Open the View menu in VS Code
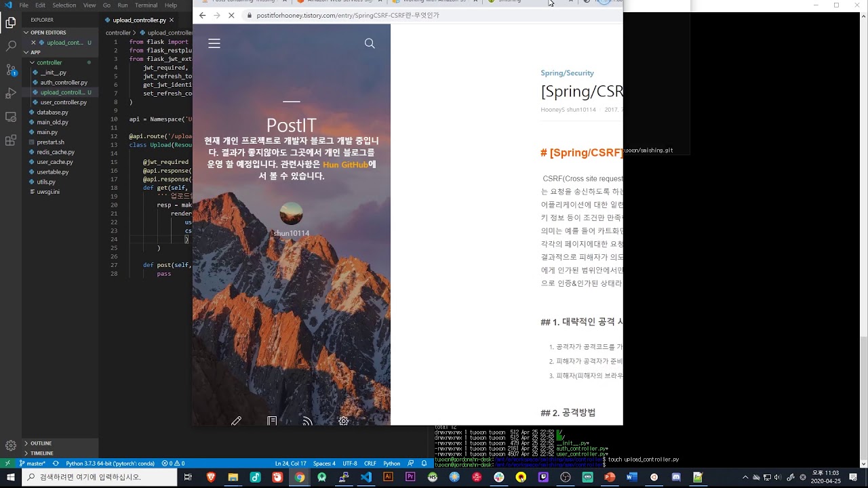The width and height of the screenshot is (868, 488). 90,5
